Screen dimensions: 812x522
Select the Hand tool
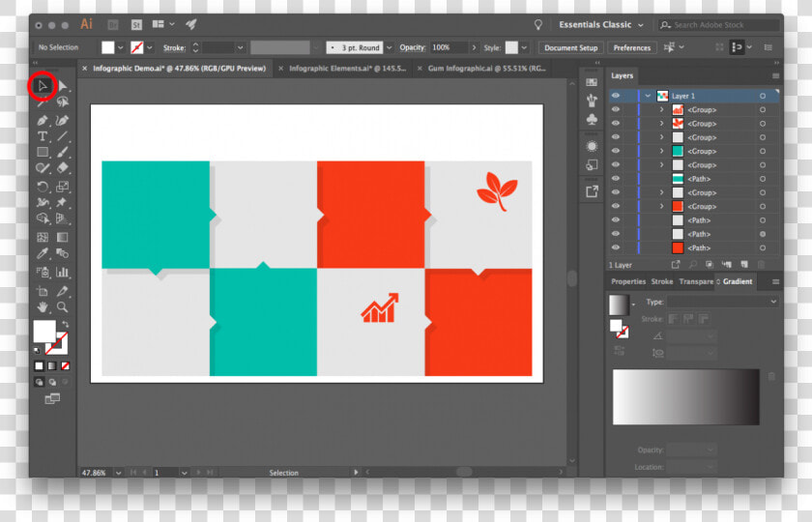coord(43,307)
